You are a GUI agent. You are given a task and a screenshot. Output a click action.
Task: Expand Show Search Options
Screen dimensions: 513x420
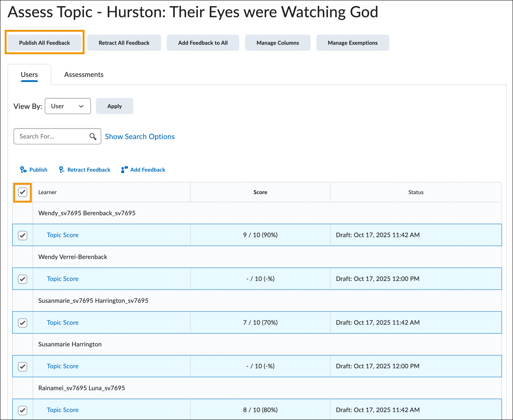[x=140, y=137]
